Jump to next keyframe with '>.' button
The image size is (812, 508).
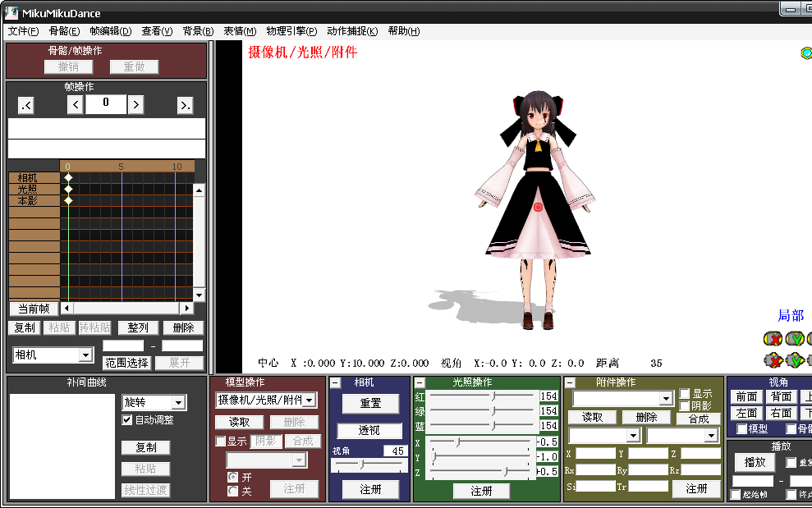(x=185, y=106)
